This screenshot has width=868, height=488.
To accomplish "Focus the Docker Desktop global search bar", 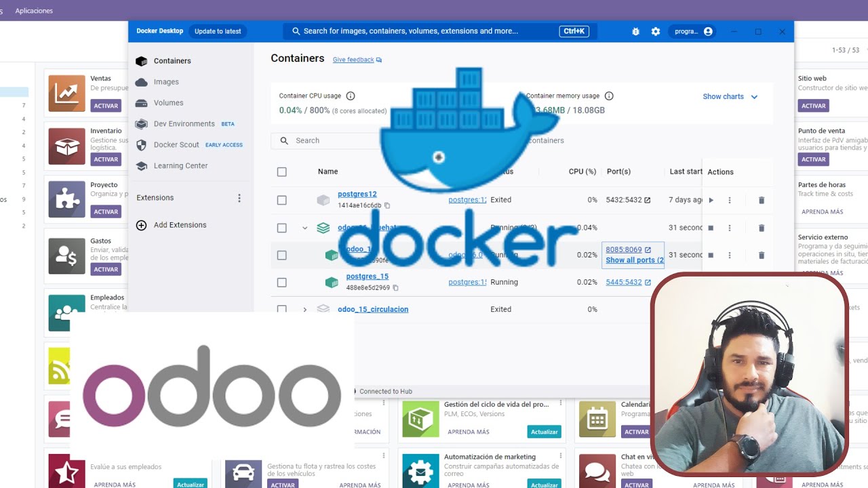I will [440, 31].
